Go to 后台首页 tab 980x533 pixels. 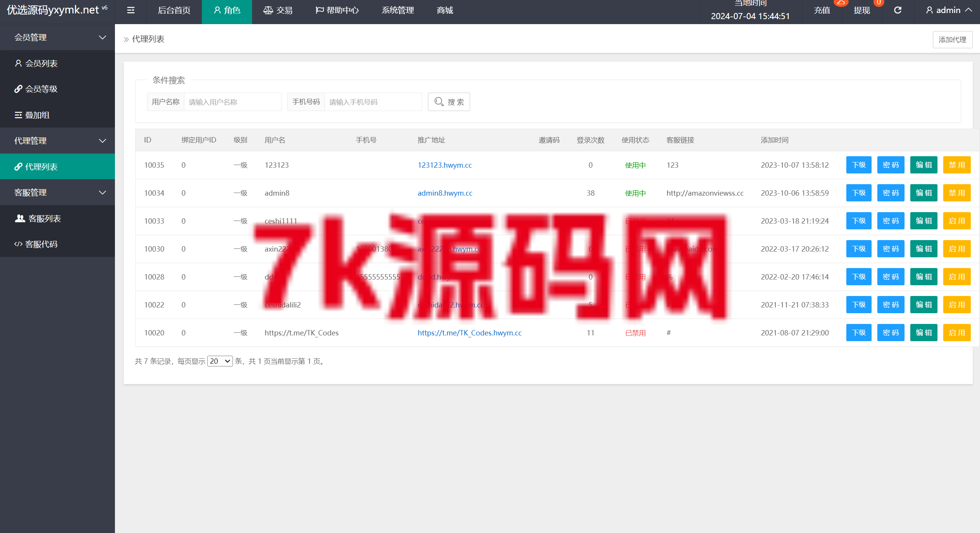174,10
